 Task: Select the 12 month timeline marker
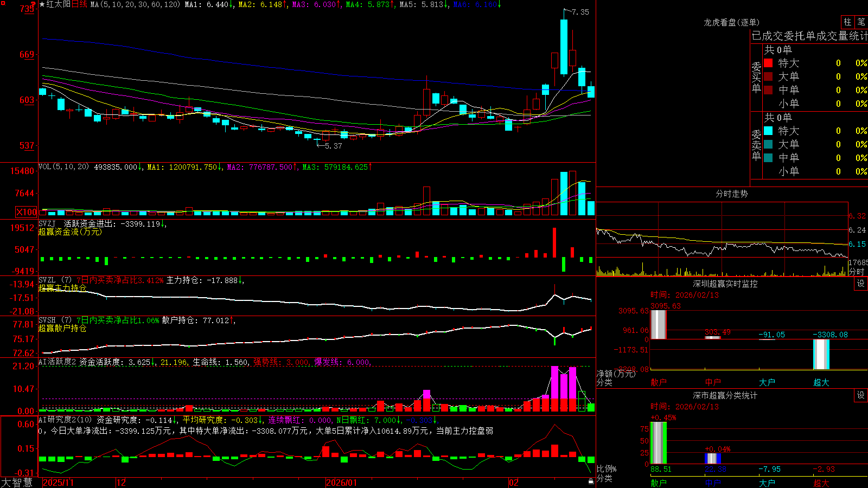pyautogui.click(x=121, y=483)
